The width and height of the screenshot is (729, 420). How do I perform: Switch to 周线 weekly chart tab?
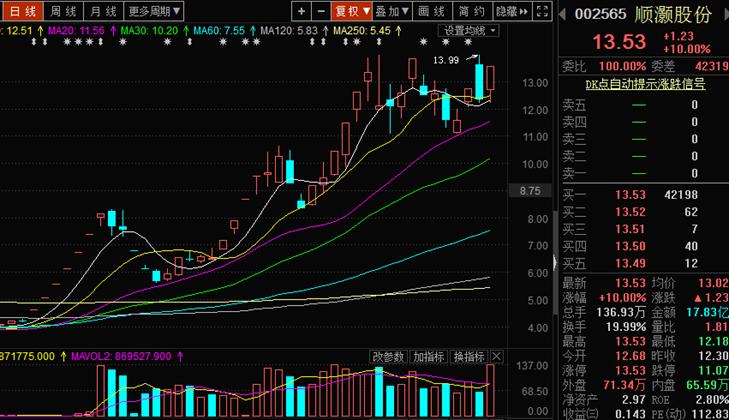click(62, 11)
